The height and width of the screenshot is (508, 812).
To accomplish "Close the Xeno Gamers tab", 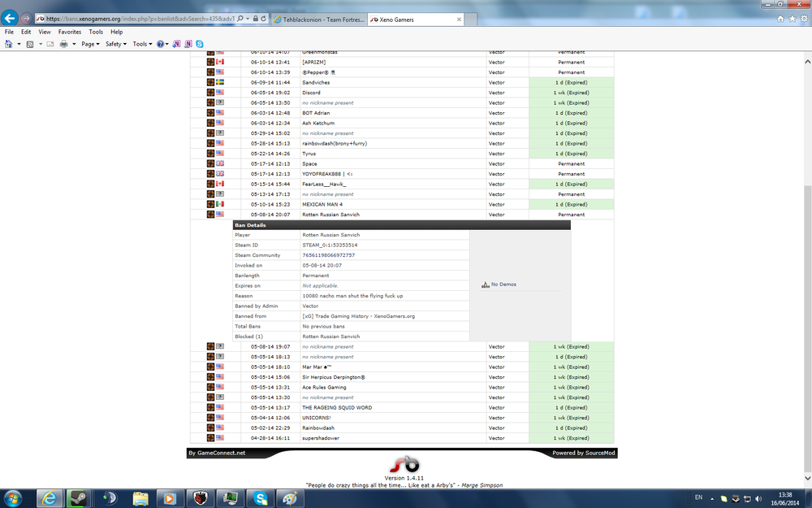I will click(459, 20).
